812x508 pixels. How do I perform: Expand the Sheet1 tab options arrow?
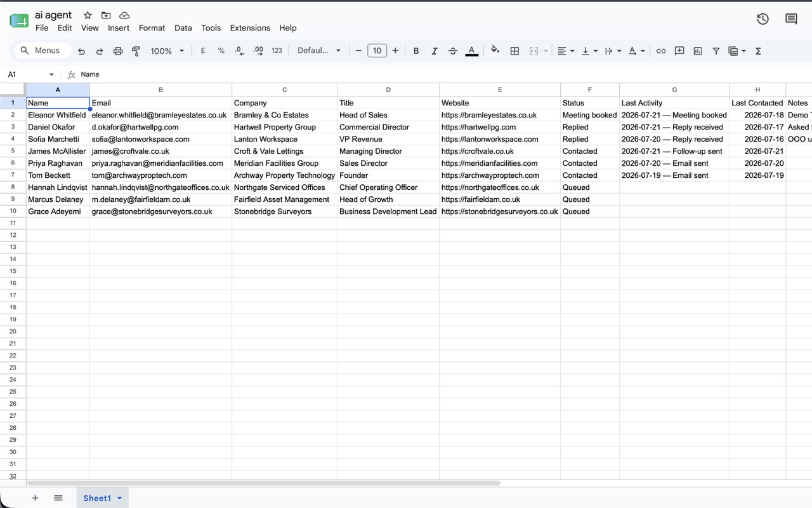pos(119,498)
